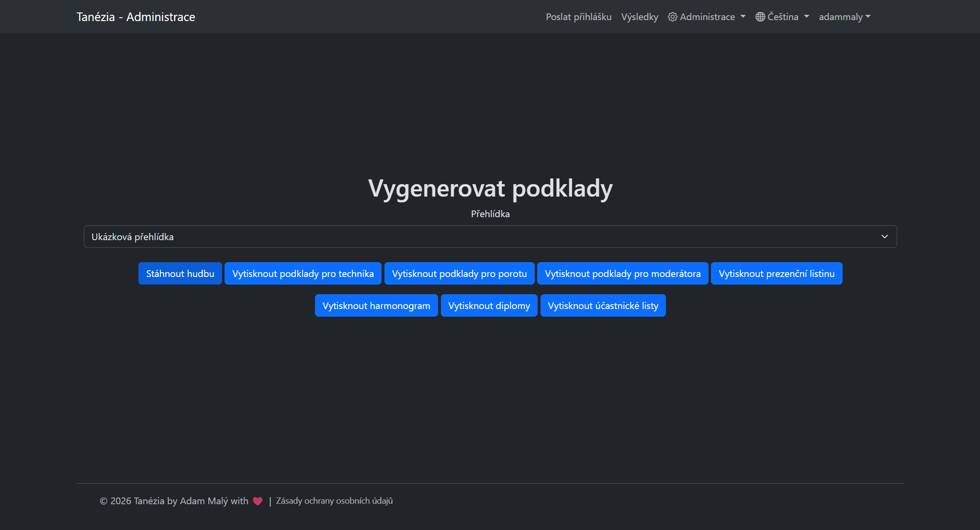Click the globe icon beside Čeština
Image resolution: width=980 pixels, height=530 pixels.
tap(759, 16)
